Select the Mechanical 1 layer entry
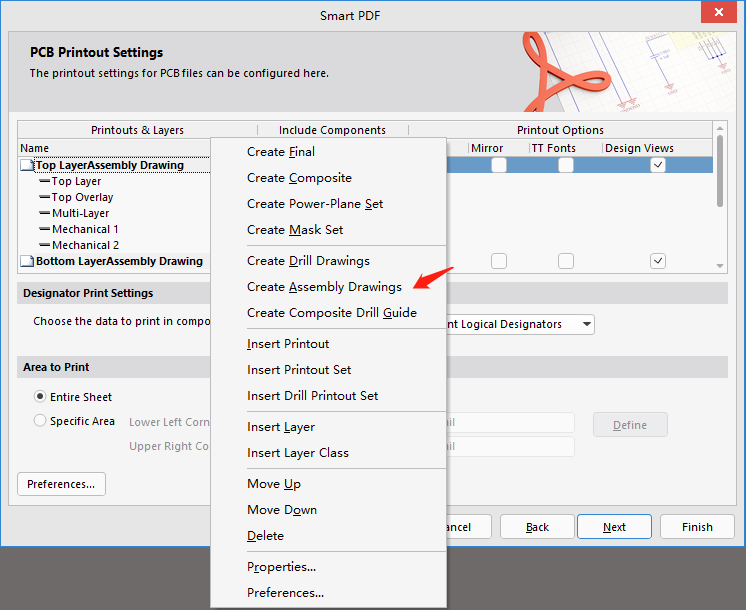746x610 pixels. tap(85, 229)
